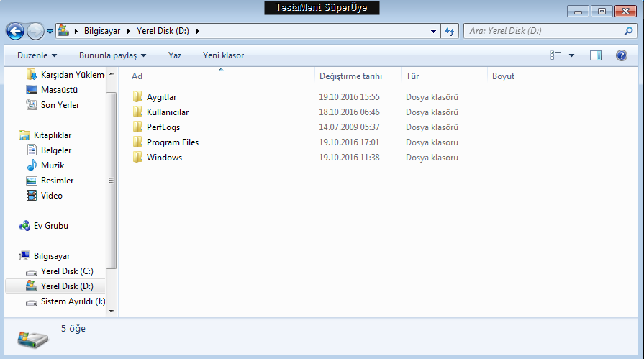The height and width of the screenshot is (359, 644).
Task: Click the Kullanıcılar folder name
Action: [x=168, y=112]
